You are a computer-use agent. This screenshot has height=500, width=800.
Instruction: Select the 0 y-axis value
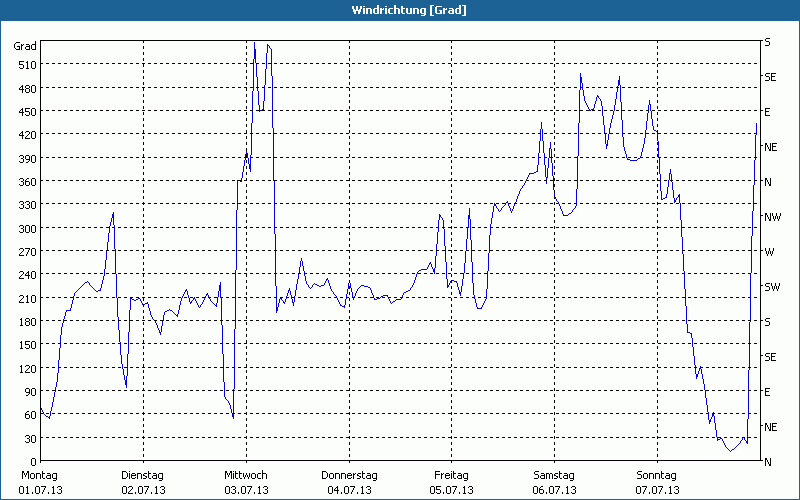(34, 462)
